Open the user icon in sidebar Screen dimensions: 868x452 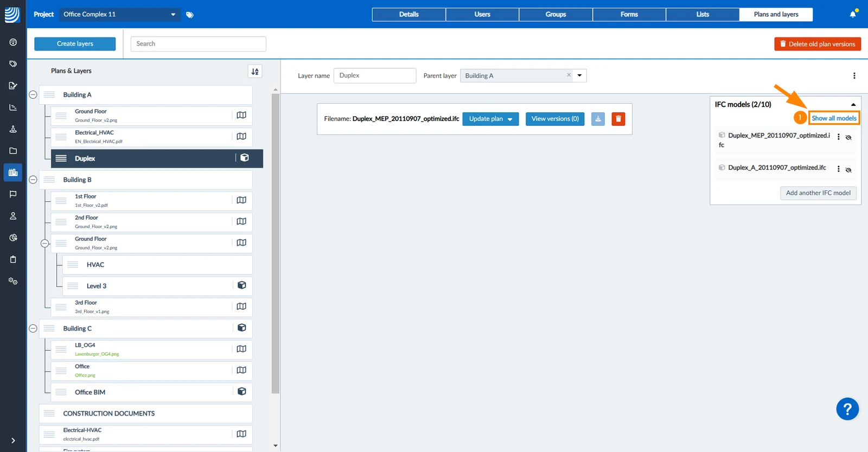point(13,216)
